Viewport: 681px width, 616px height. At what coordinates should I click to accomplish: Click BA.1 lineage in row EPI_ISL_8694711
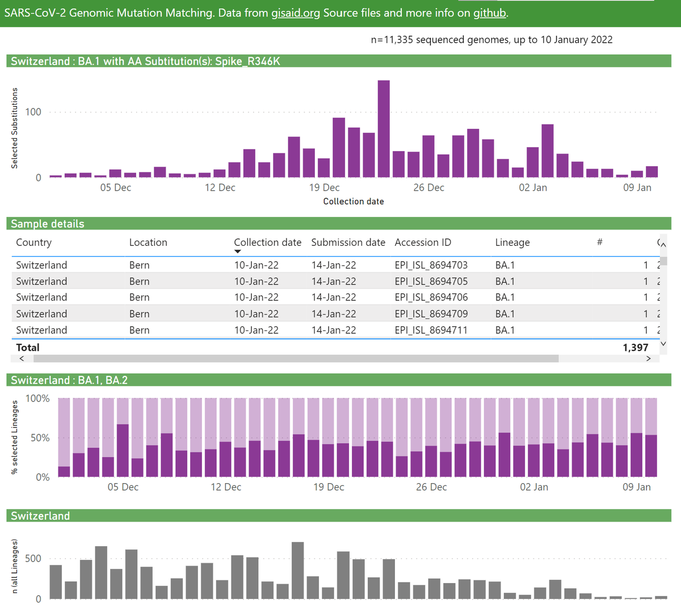pos(505,330)
